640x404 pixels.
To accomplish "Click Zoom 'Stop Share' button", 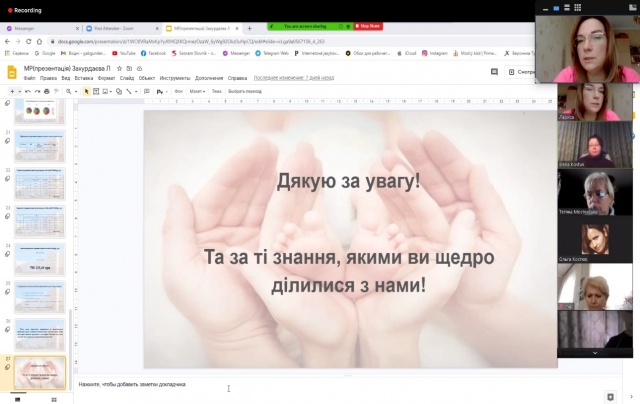I will [x=368, y=26].
